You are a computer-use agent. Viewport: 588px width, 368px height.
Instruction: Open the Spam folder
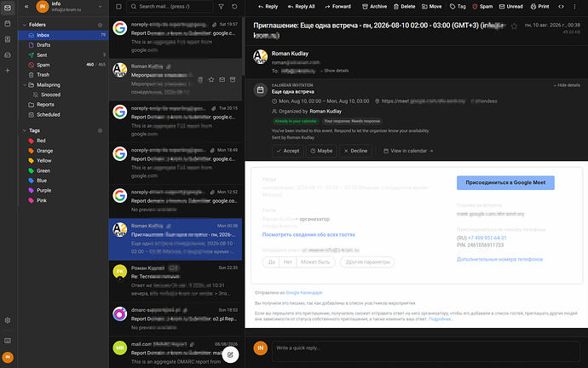tap(63, 65)
